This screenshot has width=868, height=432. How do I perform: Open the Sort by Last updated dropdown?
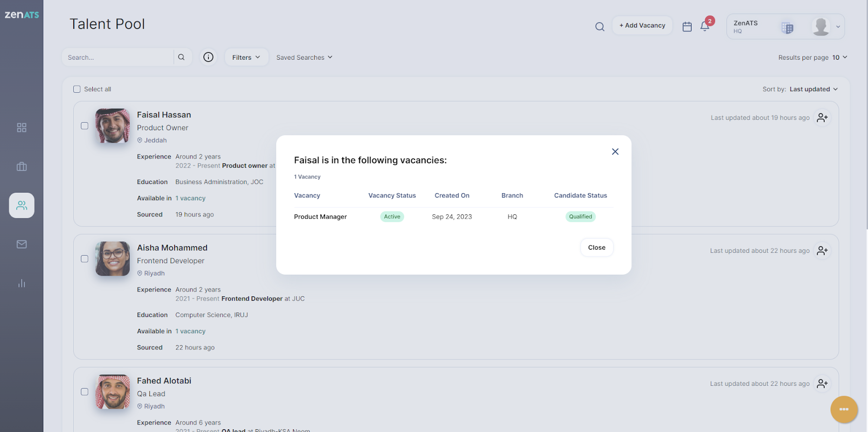tap(813, 89)
